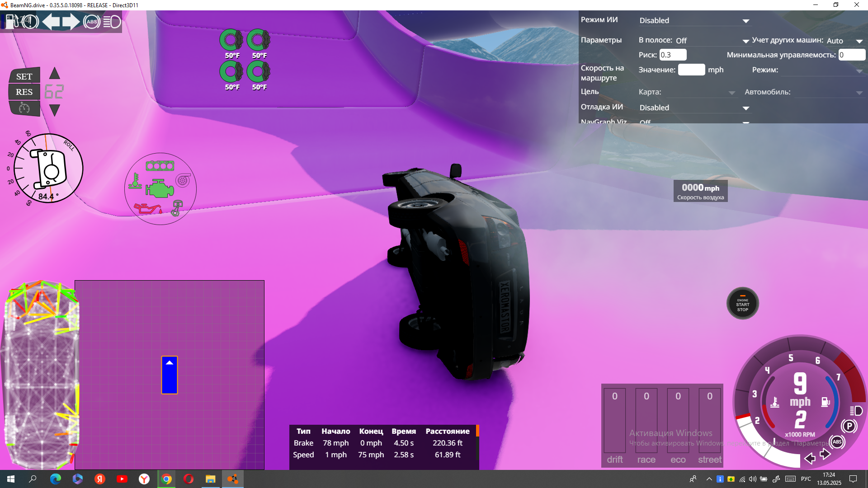Select the race driving mode
868x488 pixels.
(x=646, y=459)
